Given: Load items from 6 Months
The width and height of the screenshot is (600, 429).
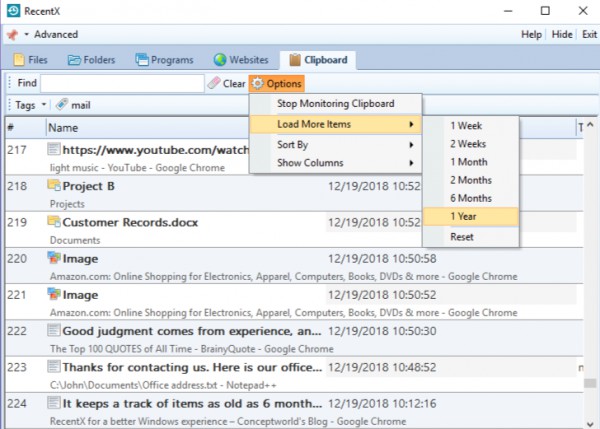Looking at the screenshot, I should point(471,198).
